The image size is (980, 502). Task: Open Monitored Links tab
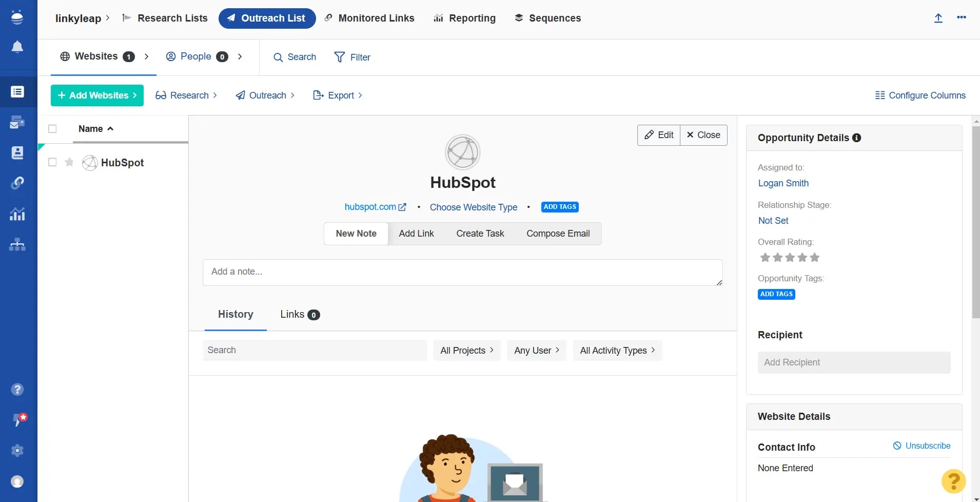[x=369, y=18]
